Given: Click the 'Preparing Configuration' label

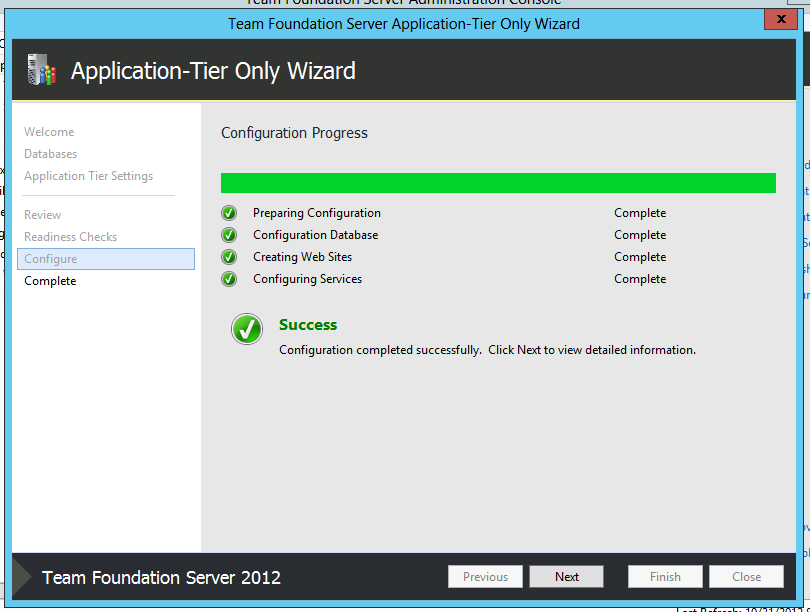Looking at the screenshot, I should tap(317, 213).
